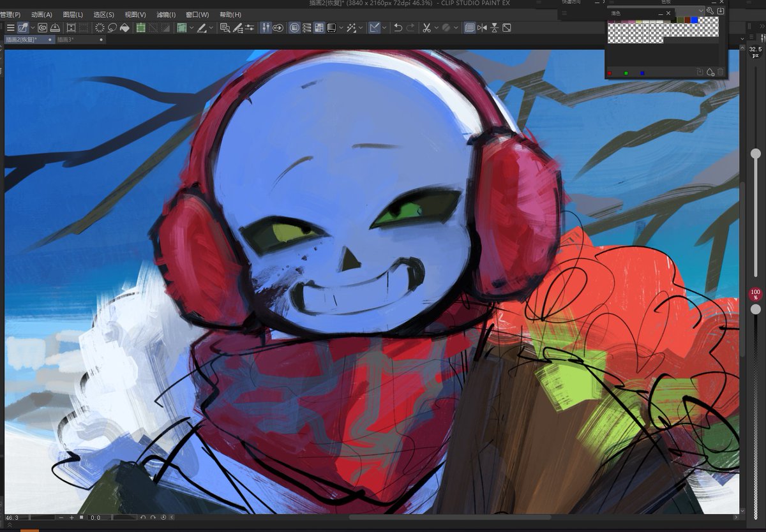Open dropdown beside magic wand icon
Screen dimensions: 766x532
pos(360,27)
